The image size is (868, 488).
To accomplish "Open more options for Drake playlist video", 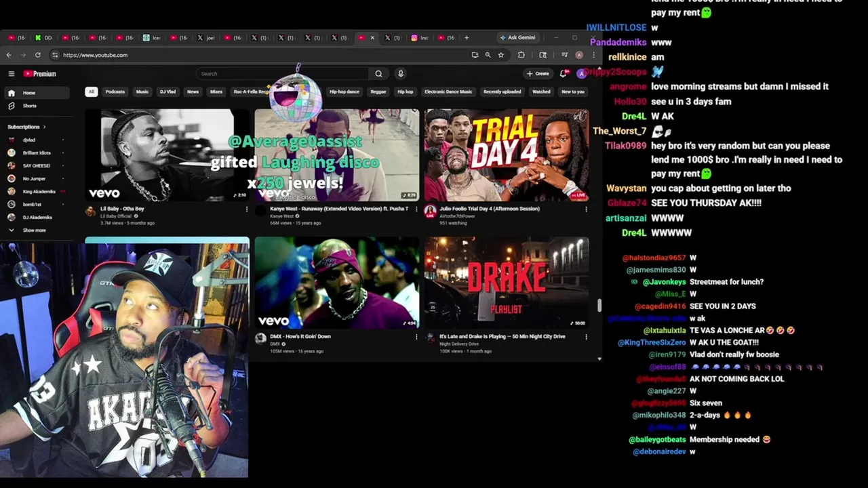I will [586, 337].
